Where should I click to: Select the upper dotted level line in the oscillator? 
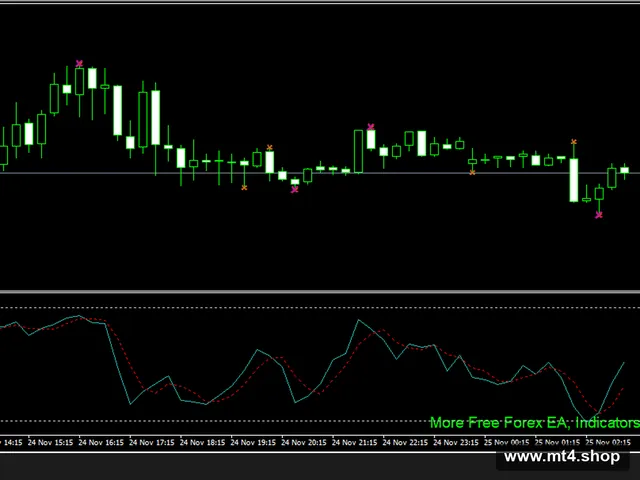tap(320, 307)
